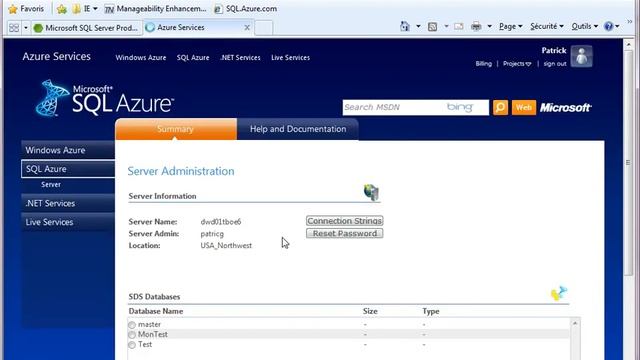Expand the feeds dropdown arrow
Image resolution: width=640 pixels, height=360 pixels.
446,27
